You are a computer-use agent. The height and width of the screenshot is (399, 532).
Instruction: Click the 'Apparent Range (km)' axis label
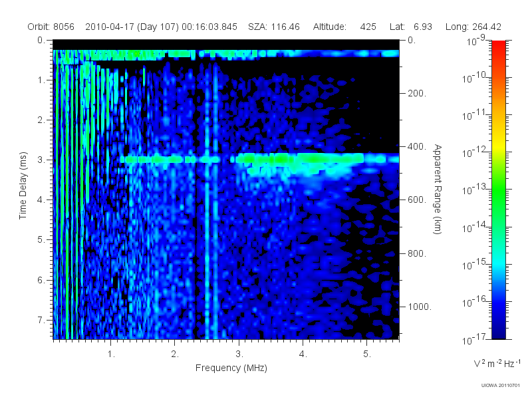point(438,190)
